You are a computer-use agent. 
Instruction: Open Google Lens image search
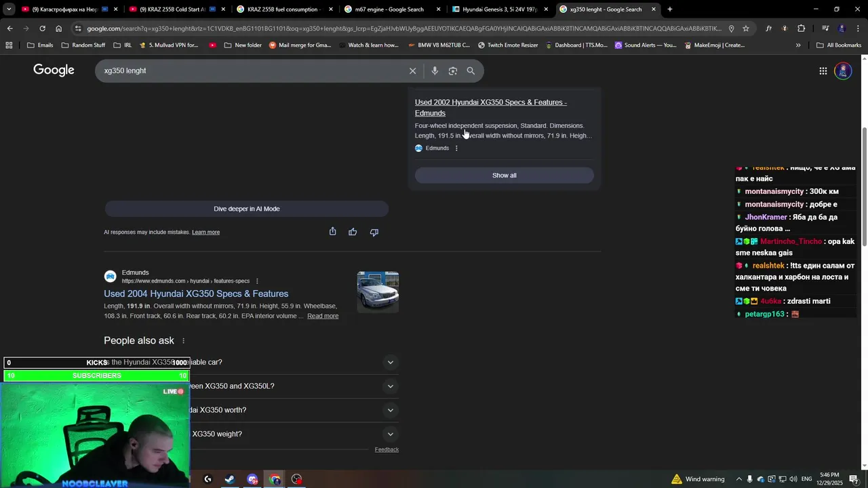pos(453,70)
